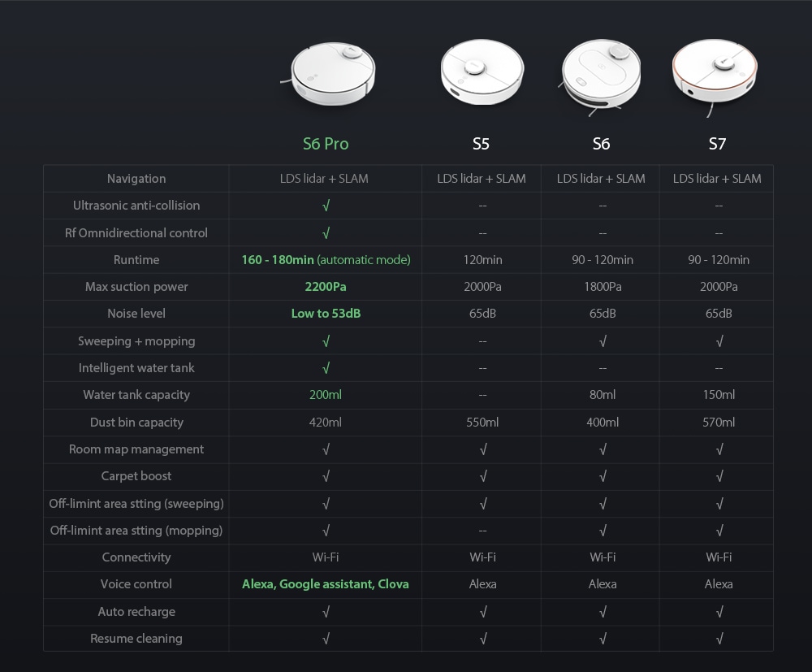Screen dimensions: 812x672
Task: Click S6 Room map management checkmark
Action: [603, 449]
